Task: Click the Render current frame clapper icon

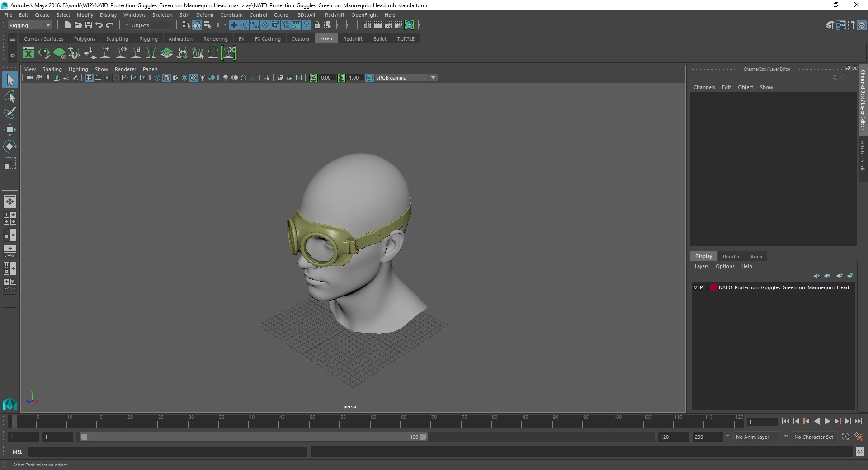Action: [x=378, y=25]
